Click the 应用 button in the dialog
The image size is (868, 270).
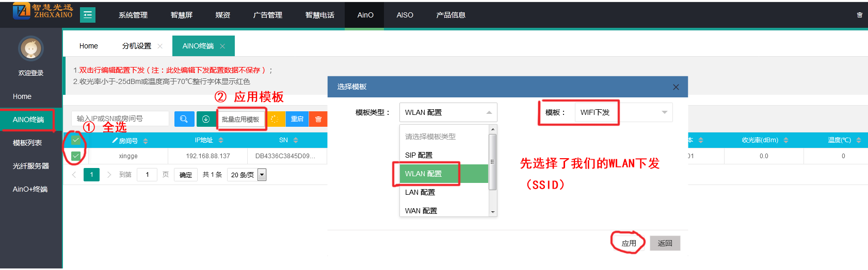point(629,243)
